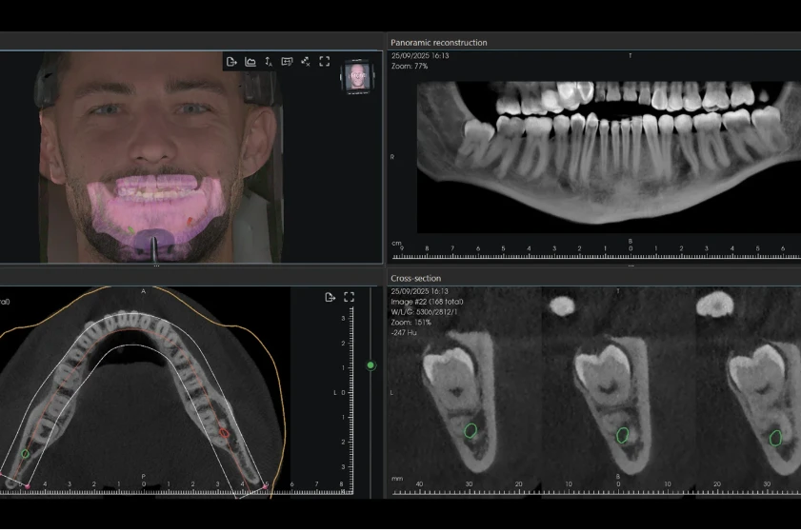Viewport: 801px width, 532px height.
Task: Click green nerve marker in axial view
Action: (25, 453)
